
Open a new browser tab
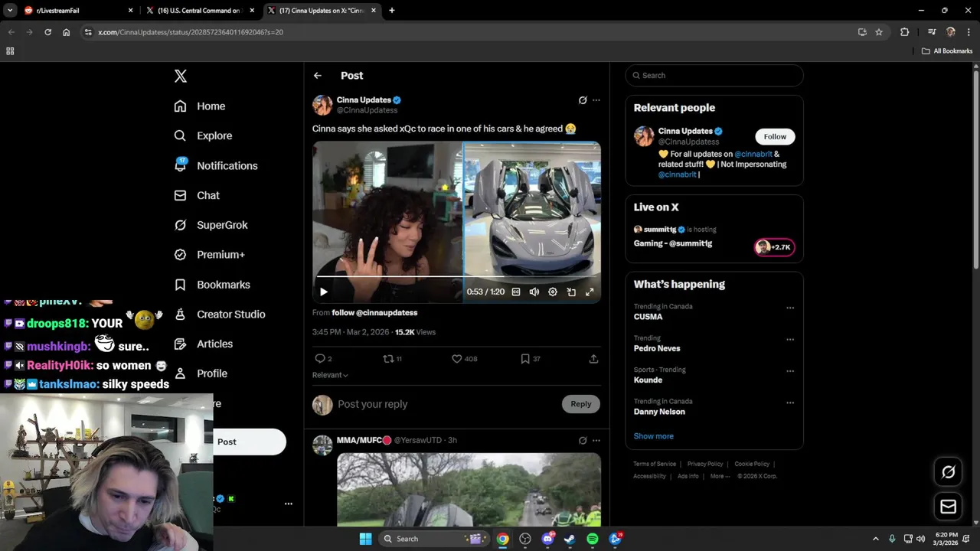392,11
